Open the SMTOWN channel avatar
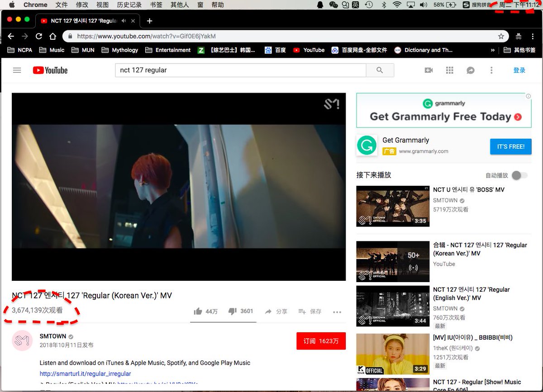Image resolution: width=543 pixels, height=392 pixels. point(22,340)
